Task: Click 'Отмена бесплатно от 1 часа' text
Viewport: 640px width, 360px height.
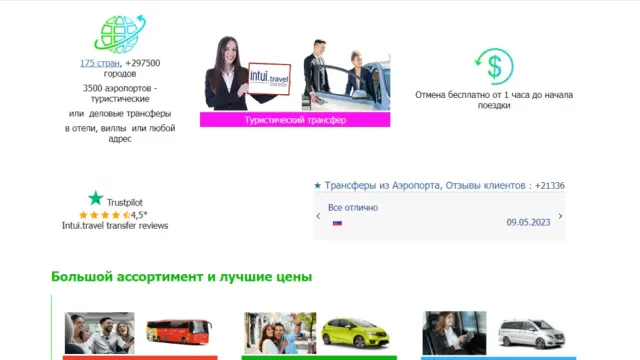Action: coord(494,100)
